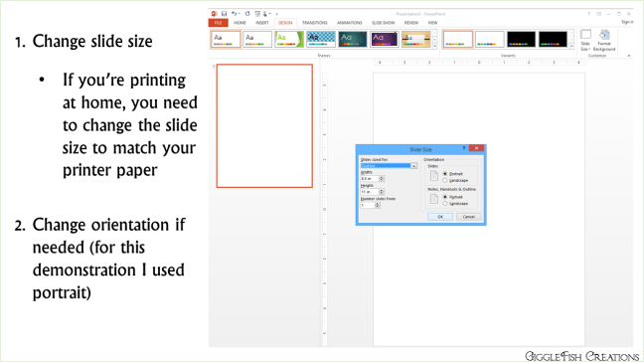Click the Undo arrow icon

(234, 14)
